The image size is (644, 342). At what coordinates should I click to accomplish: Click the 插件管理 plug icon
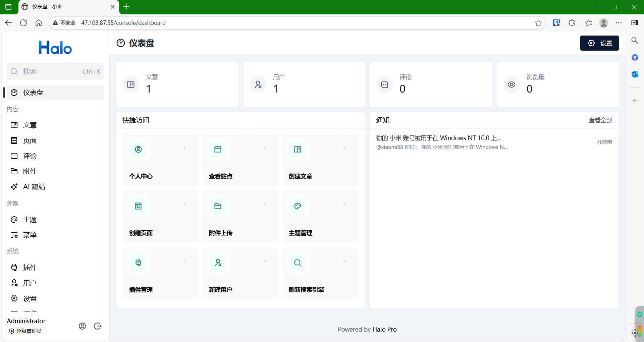[138, 263]
